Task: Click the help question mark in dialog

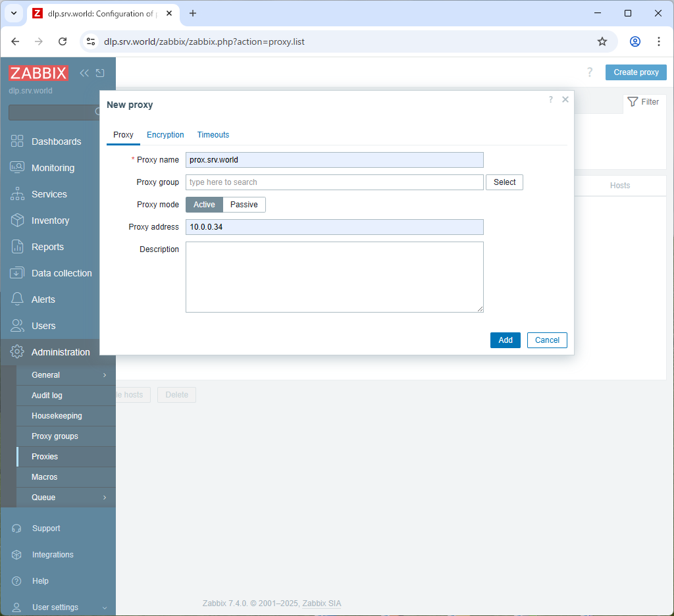Action: pyautogui.click(x=551, y=100)
